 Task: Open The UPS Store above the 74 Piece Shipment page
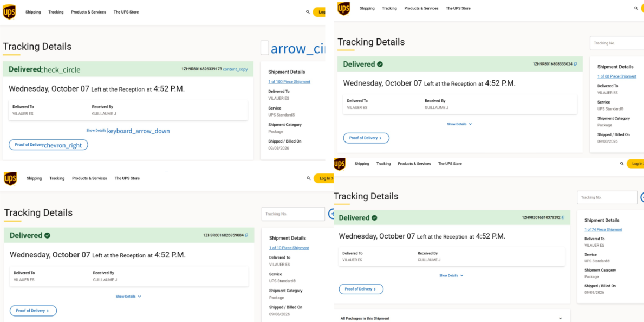click(x=450, y=164)
